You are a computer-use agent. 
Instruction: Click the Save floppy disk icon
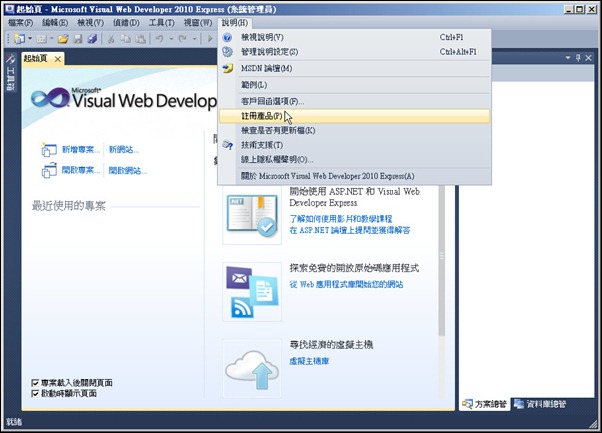coord(78,39)
